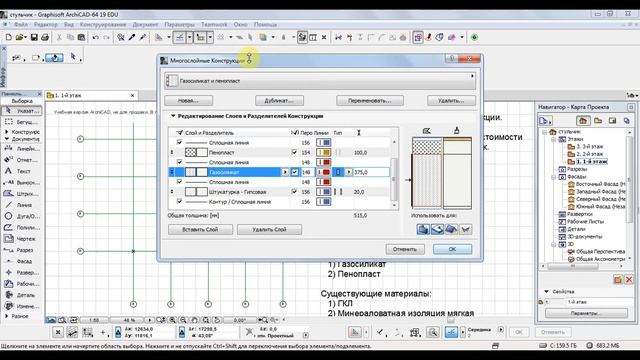Select 2. 2-й этаж in Navigator tree

(589, 154)
